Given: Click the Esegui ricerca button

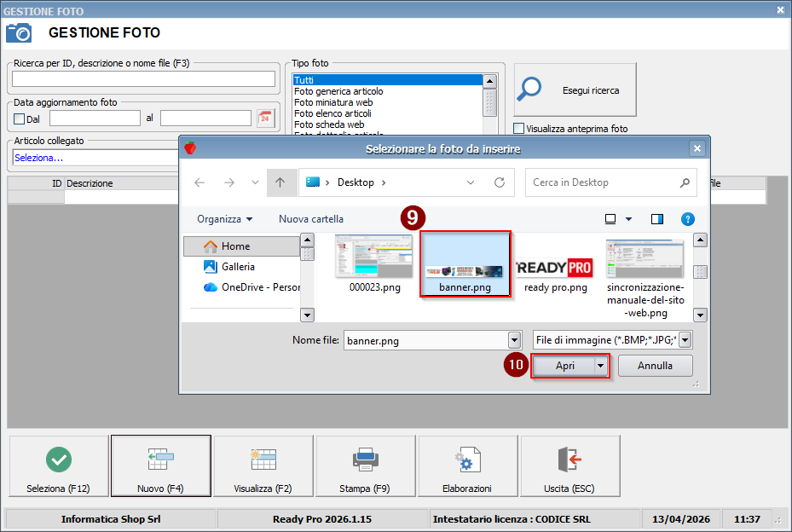Looking at the screenshot, I should pos(575,90).
